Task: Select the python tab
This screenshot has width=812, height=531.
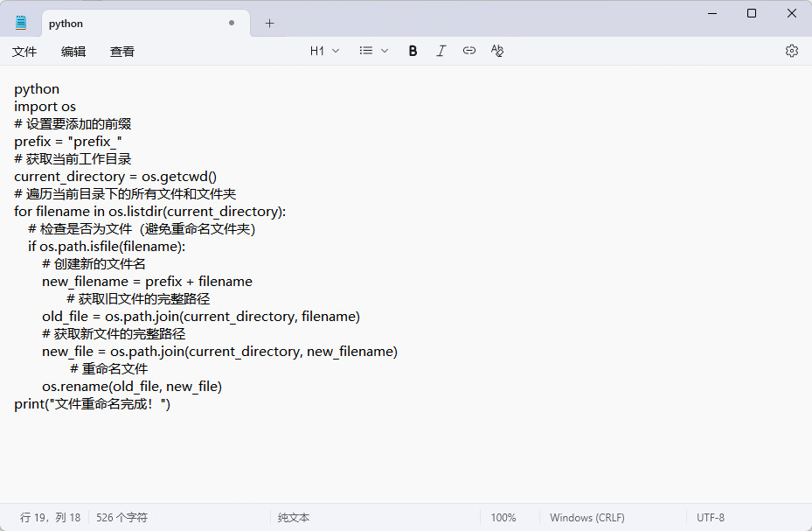Action: (145, 24)
